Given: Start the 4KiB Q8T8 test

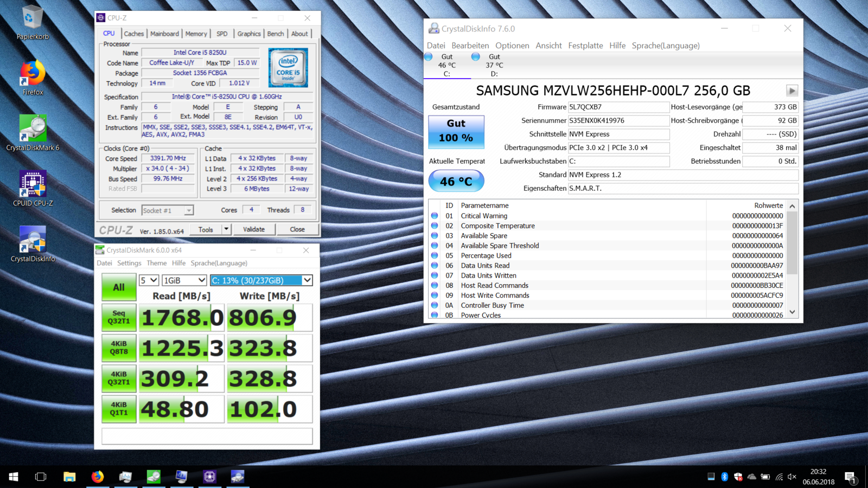Looking at the screenshot, I should [x=119, y=348].
